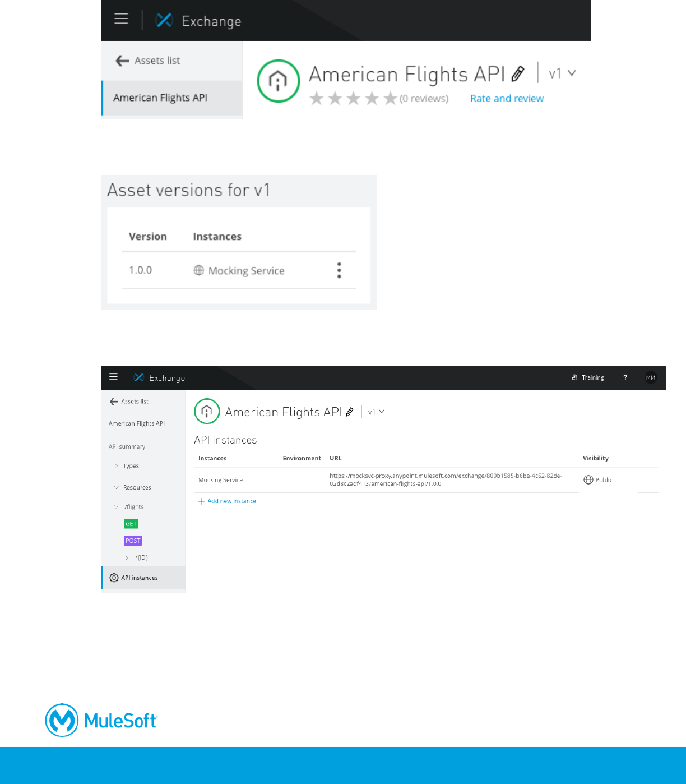The width and height of the screenshot is (686, 784).
Task: Expand the Types tree section
Action: coord(117,466)
